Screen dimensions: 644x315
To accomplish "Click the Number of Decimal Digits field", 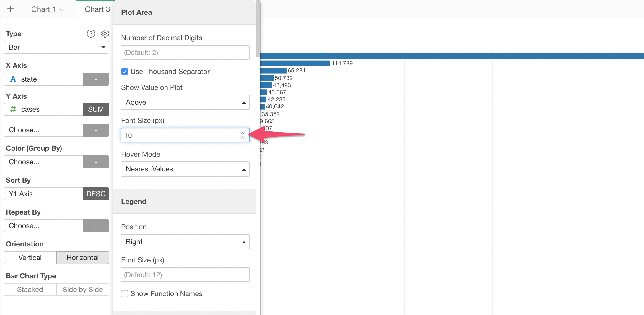I will point(185,52).
